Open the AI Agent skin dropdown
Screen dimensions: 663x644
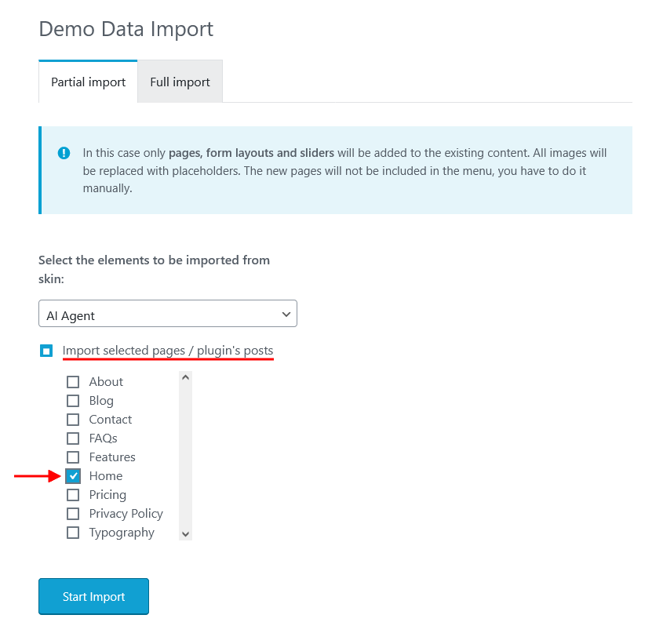pyautogui.click(x=167, y=314)
